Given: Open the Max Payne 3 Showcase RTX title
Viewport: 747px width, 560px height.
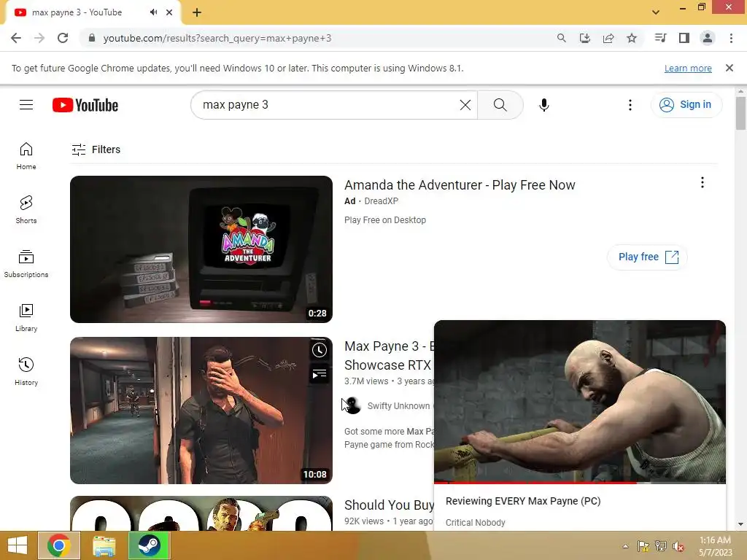Looking at the screenshot, I should (x=389, y=356).
